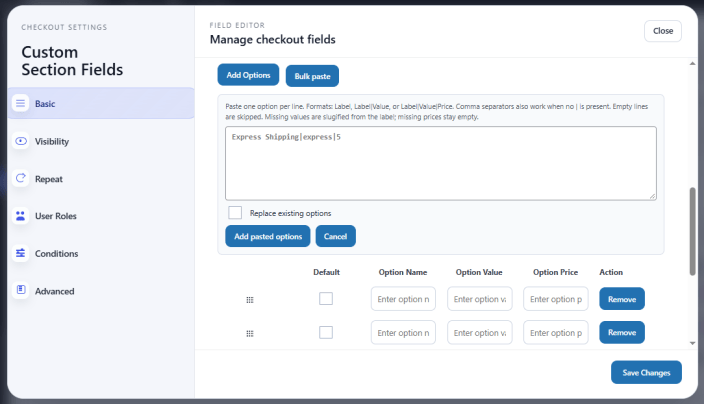Remove the second option row

click(622, 333)
